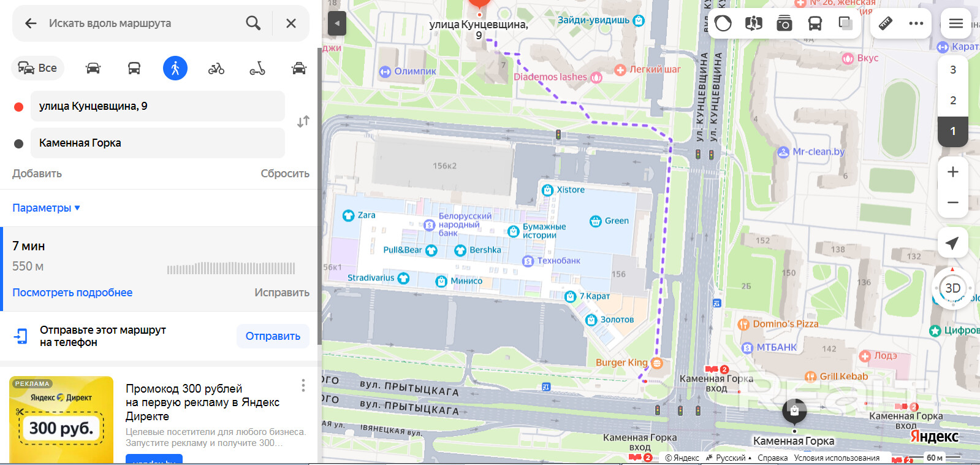This screenshot has height=465, width=980.
Task: Select the ruler measurement tool
Action: [x=886, y=23]
